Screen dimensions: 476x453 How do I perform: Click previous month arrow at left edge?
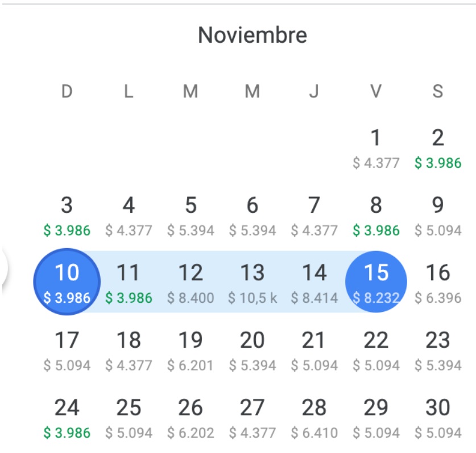(x=3, y=267)
